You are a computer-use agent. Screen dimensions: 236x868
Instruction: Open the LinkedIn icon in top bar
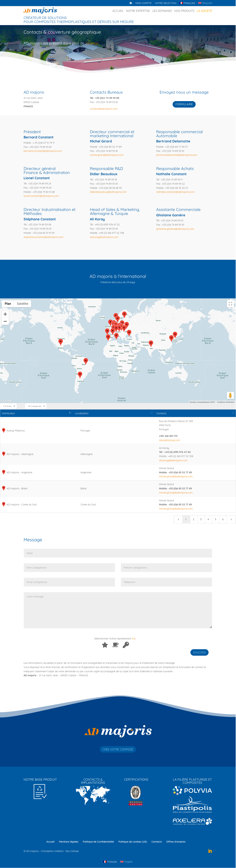[131, 3]
